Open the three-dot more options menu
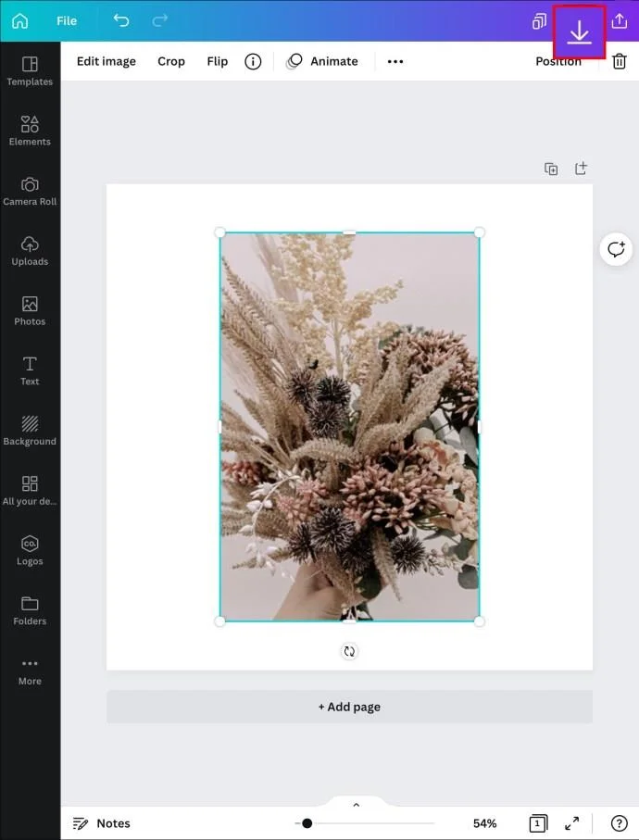The image size is (639, 840). (x=395, y=62)
